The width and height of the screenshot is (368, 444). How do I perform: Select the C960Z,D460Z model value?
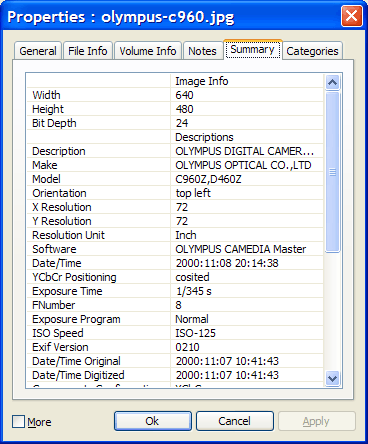pos(208,179)
